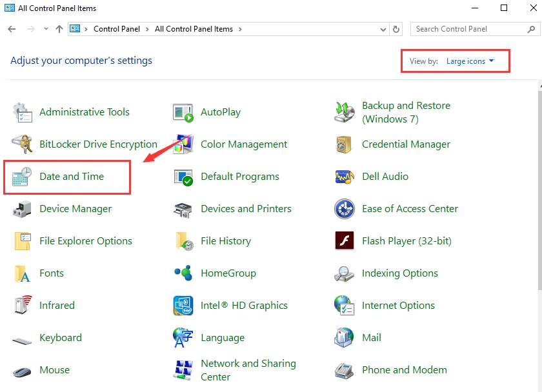Open the recent locations dropdown arrow

(46, 29)
